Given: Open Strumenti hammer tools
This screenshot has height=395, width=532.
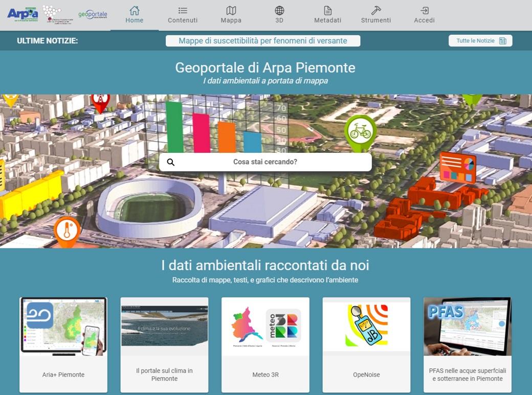Looking at the screenshot, I should pyautogui.click(x=376, y=11).
